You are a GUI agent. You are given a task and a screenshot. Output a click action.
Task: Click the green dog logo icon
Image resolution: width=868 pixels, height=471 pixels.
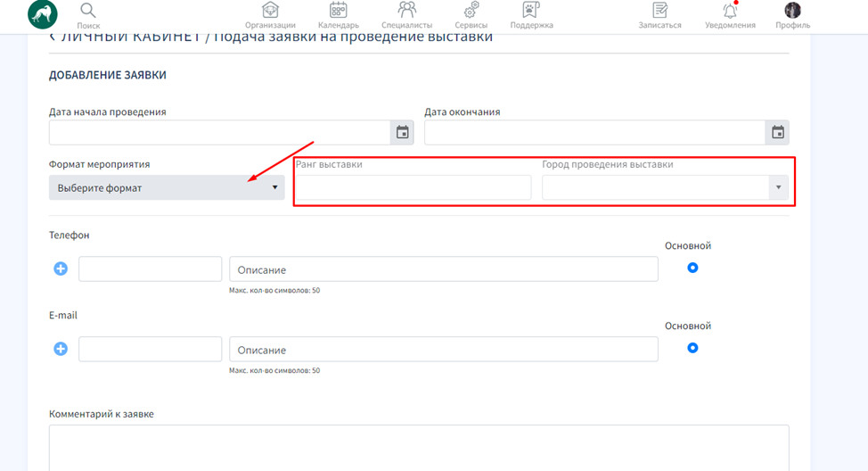(x=43, y=13)
